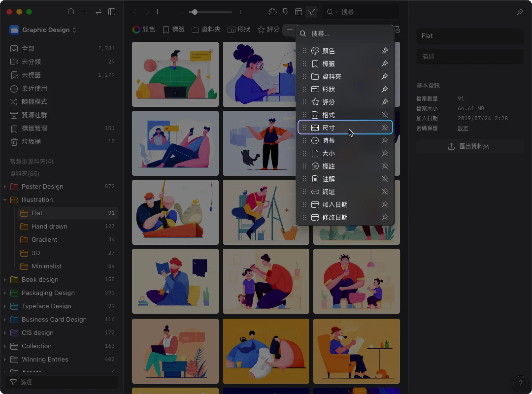Image resolution: width=532 pixels, height=394 pixels.
Task: Expand the Typeface Design folder
Action: [5, 306]
